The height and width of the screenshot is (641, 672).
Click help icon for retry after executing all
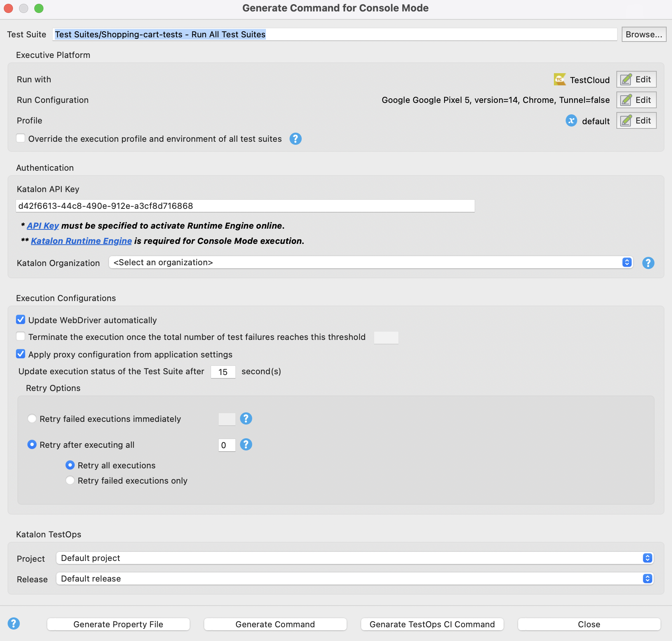click(x=246, y=445)
